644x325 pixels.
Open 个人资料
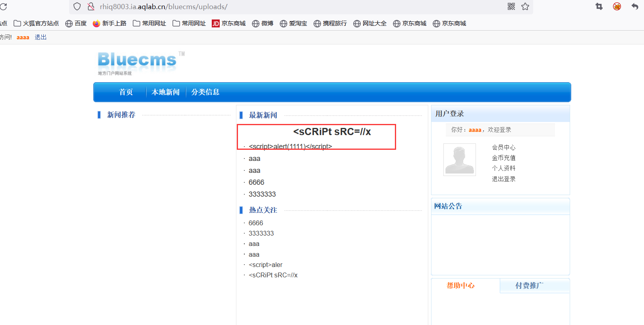point(504,168)
